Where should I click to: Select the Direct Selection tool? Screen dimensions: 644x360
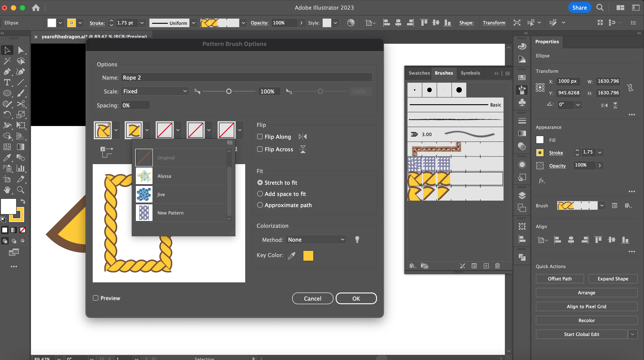(x=20, y=50)
